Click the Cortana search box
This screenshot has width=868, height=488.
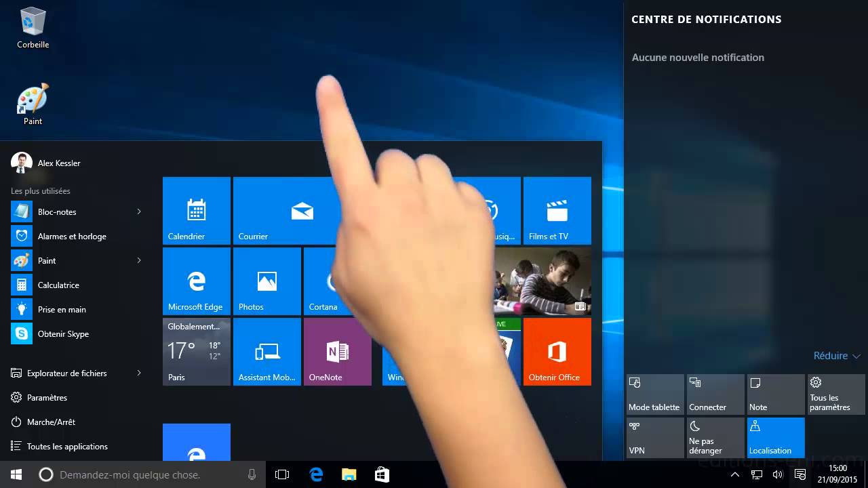[149, 474]
